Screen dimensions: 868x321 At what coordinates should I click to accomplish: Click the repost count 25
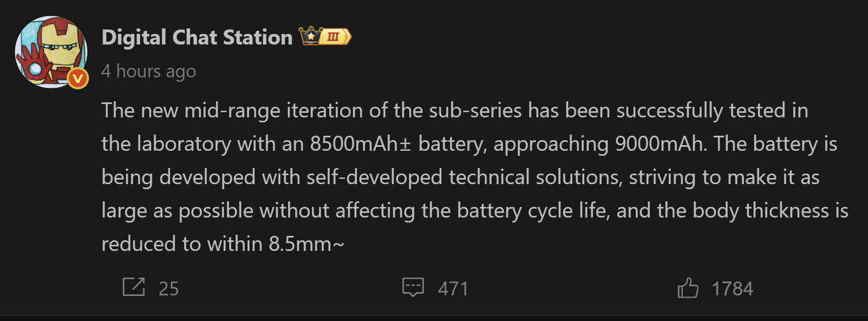168,289
